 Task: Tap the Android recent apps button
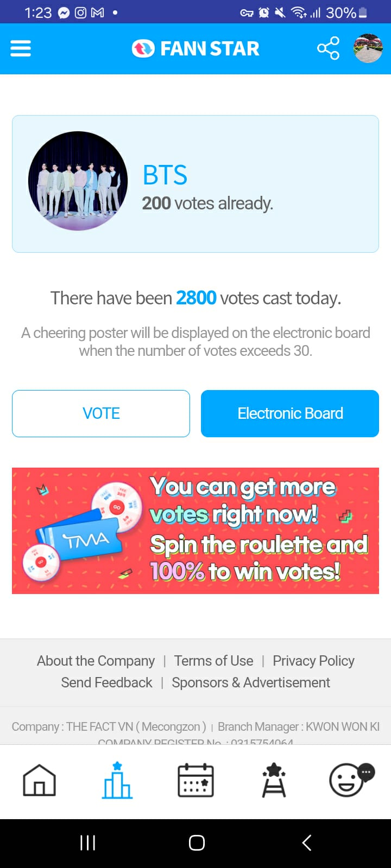(87, 843)
